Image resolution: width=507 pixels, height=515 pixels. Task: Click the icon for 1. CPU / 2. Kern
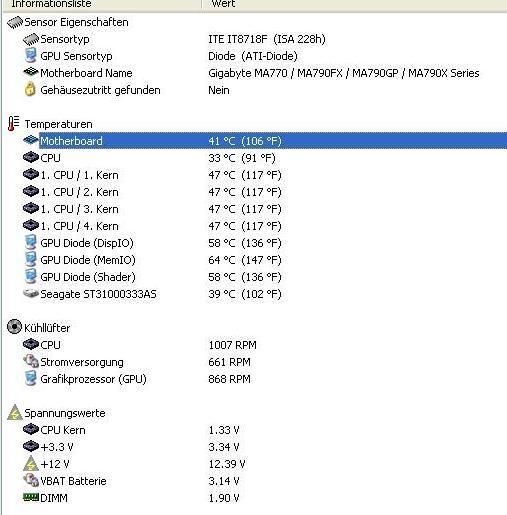pos(31,191)
